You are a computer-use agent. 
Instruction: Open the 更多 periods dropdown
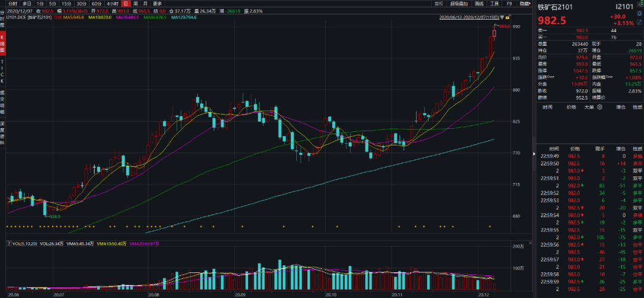point(157,4)
